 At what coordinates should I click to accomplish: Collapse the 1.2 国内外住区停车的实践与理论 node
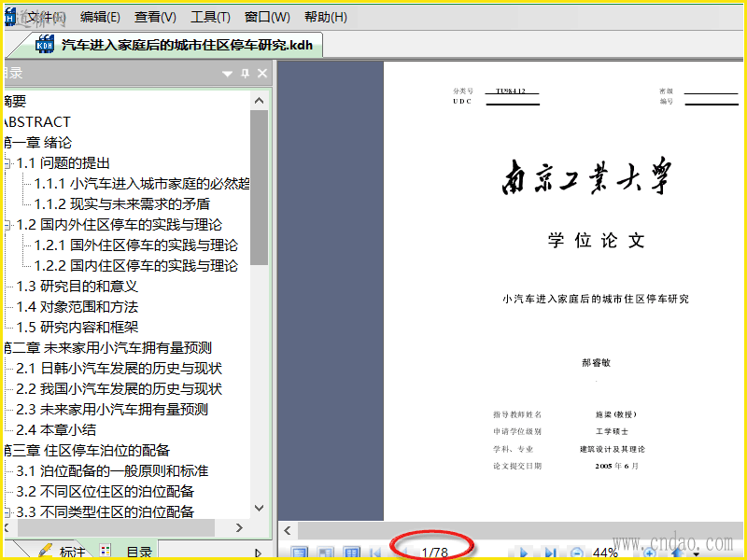point(8,225)
